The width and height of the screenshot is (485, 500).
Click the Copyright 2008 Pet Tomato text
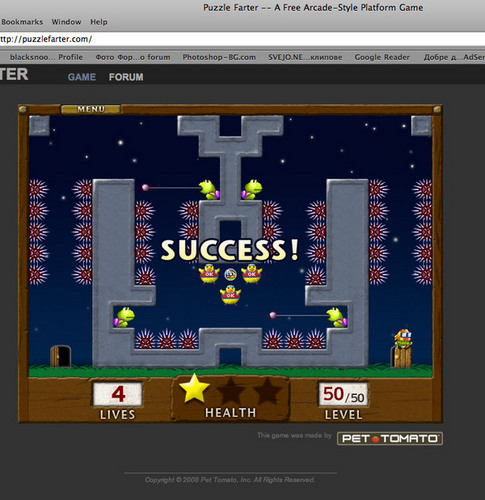[230, 480]
